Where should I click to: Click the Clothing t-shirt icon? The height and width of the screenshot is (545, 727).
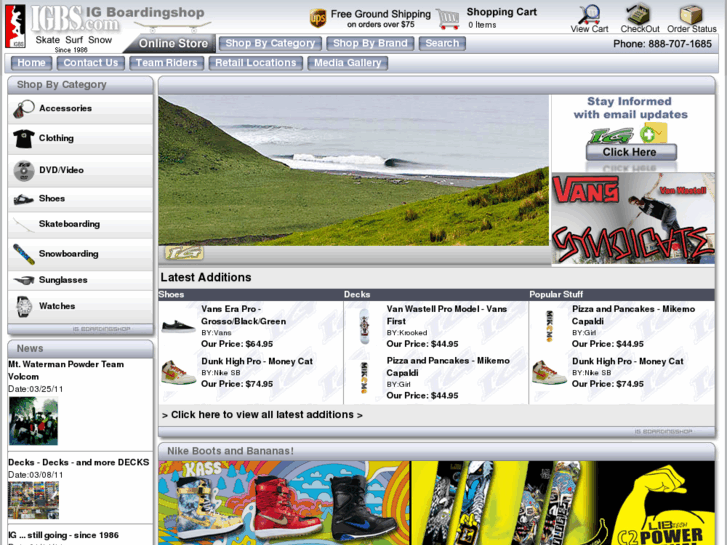(24, 139)
